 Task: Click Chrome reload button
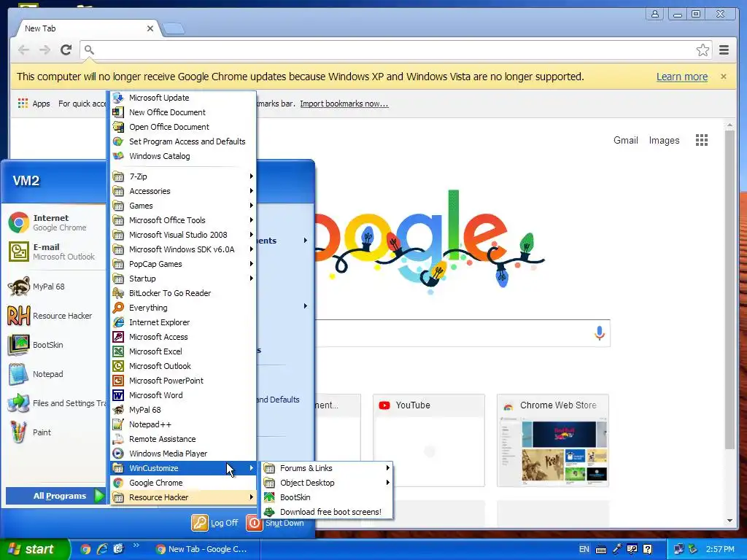tap(66, 50)
